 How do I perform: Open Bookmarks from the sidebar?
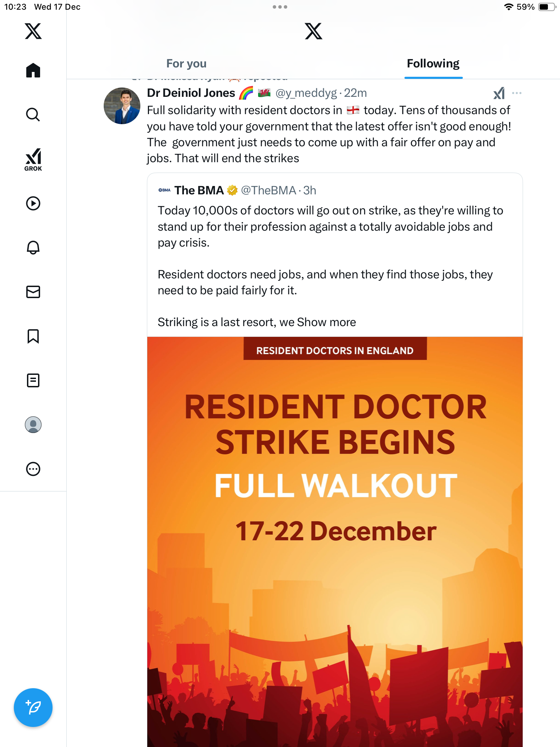pos(33,336)
